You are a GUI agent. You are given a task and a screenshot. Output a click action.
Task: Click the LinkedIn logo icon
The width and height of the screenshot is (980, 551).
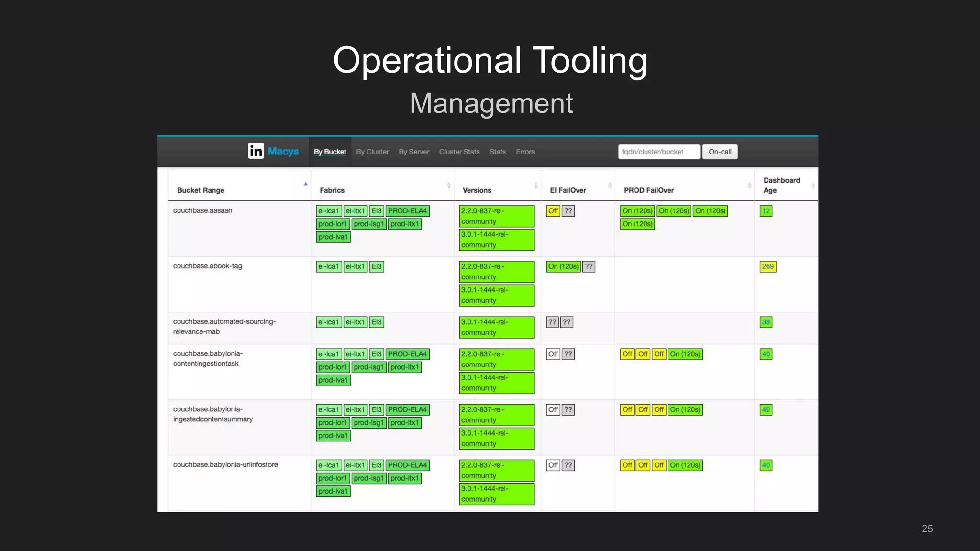(256, 151)
